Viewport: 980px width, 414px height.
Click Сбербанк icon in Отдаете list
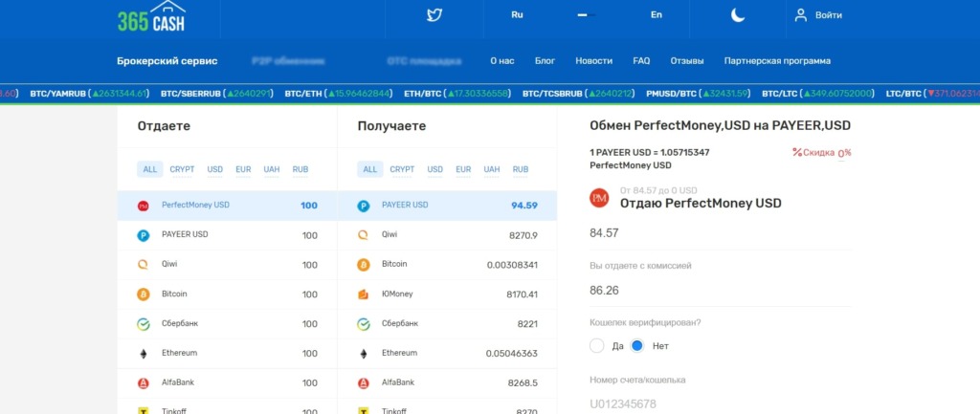(144, 324)
